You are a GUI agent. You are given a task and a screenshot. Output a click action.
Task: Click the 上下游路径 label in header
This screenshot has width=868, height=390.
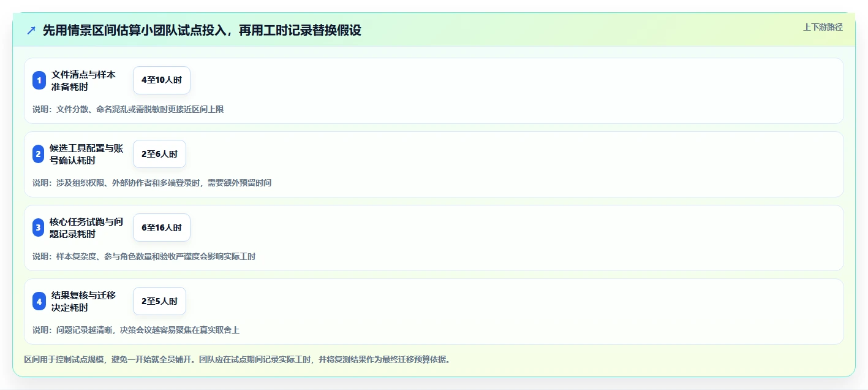(x=823, y=27)
